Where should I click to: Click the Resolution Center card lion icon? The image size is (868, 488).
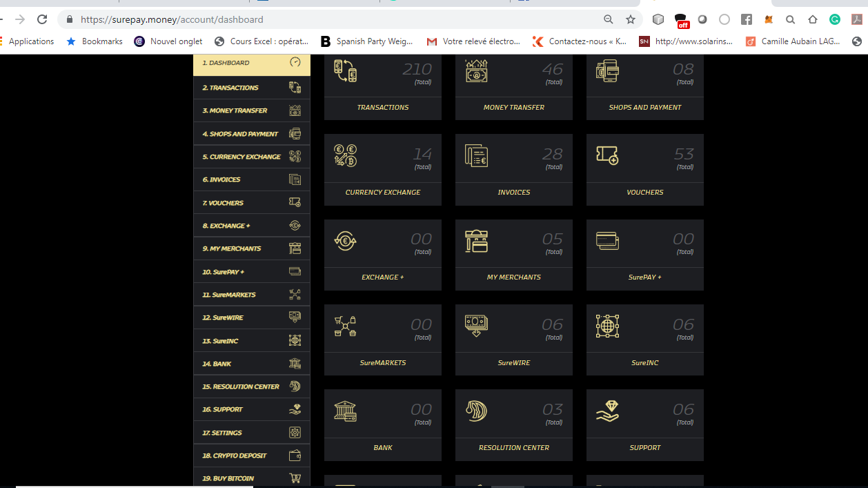click(x=477, y=411)
